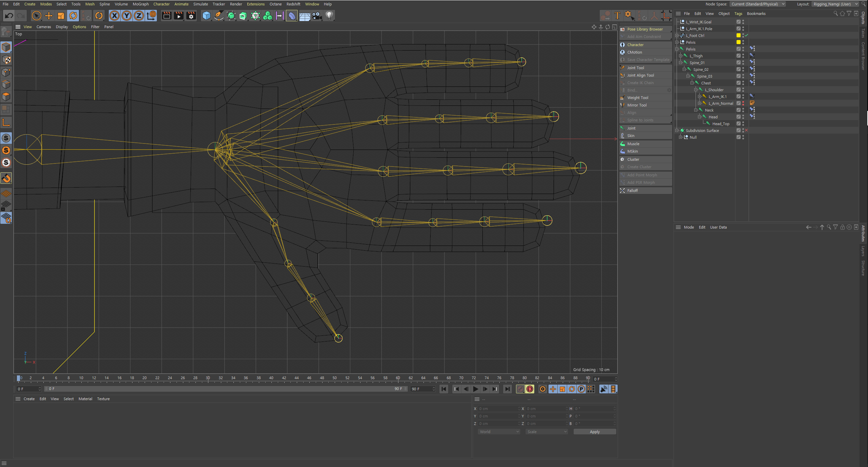Image resolution: width=868 pixels, height=467 pixels.
Task: Collapse the Neck joint
Action: (x=696, y=110)
